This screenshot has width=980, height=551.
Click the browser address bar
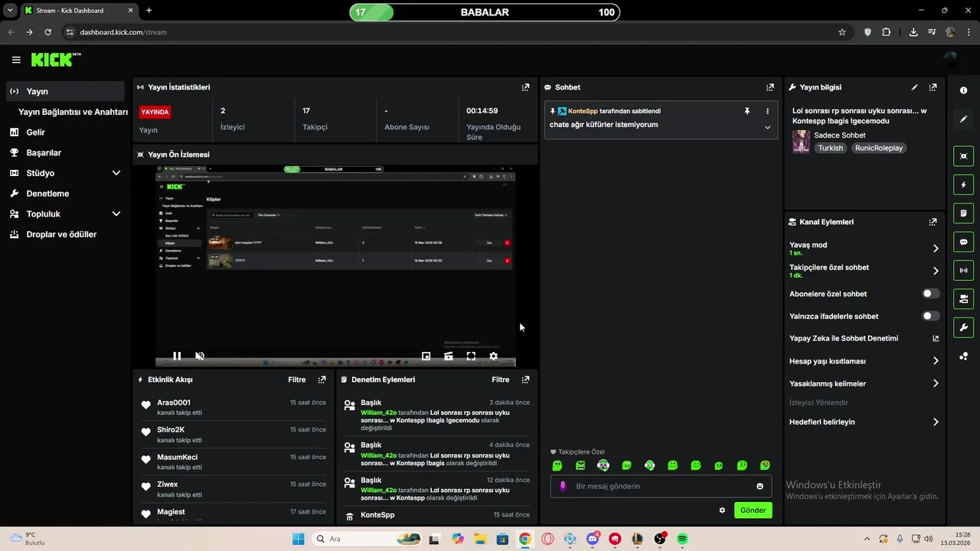pyautogui.click(x=452, y=32)
